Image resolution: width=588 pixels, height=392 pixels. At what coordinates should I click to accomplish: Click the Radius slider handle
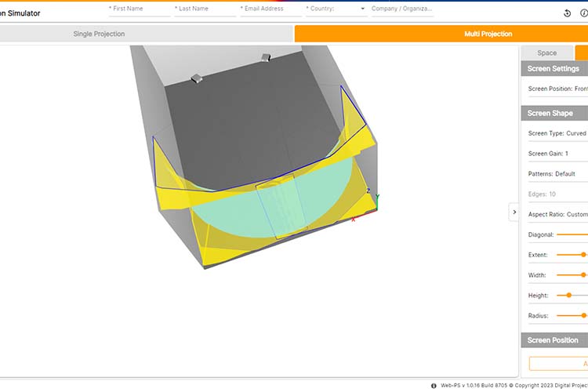tap(583, 315)
